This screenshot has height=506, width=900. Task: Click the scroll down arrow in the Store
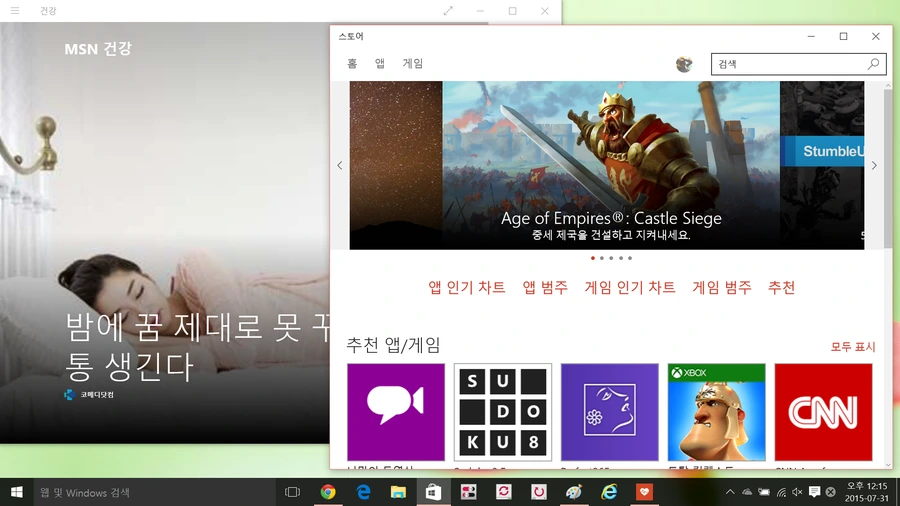pos(888,465)
